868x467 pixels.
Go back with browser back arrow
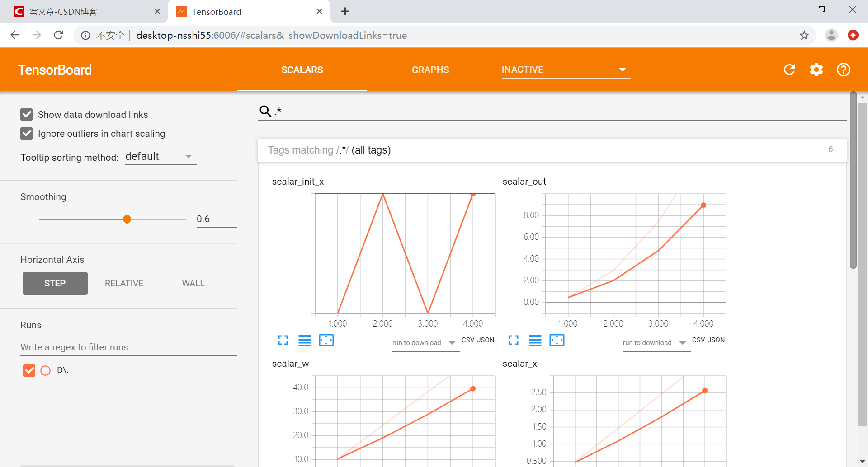[x=15, y=35]
